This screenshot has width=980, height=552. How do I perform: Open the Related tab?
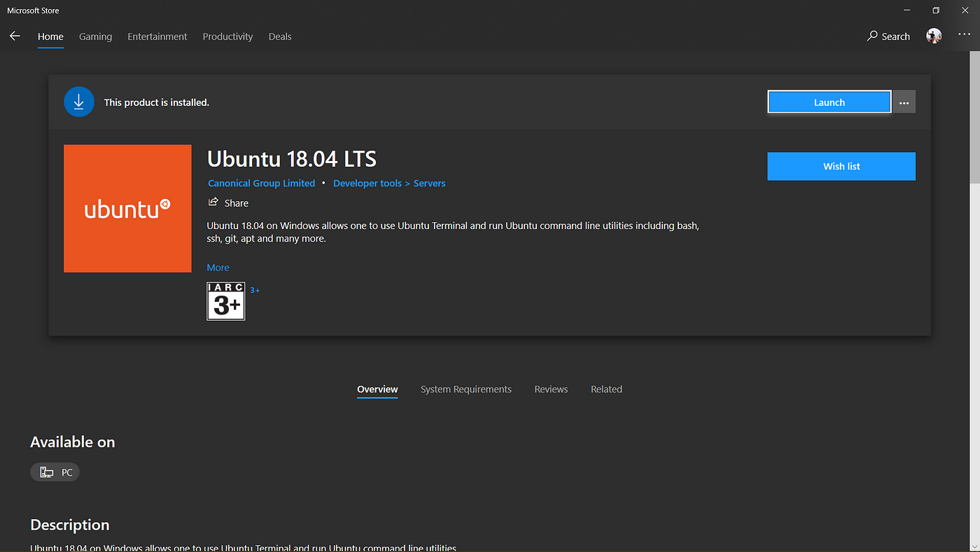[606, 389]
